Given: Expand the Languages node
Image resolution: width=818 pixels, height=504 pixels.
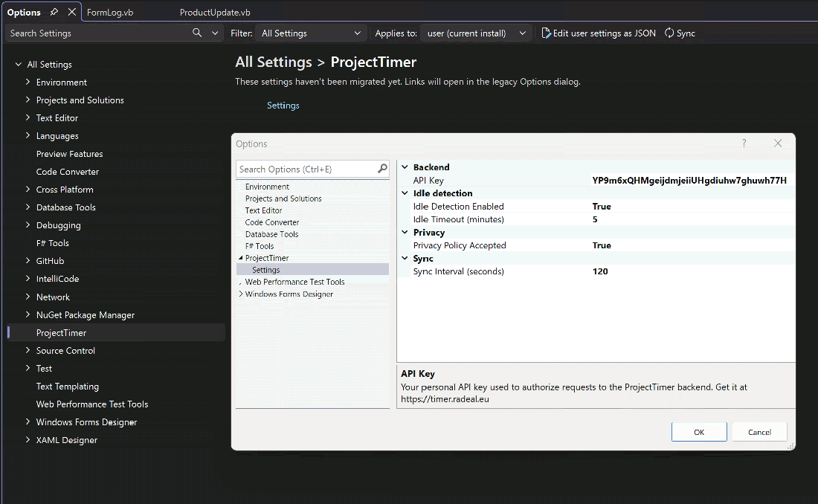Looking at the screenshot, I should point(28,135).
